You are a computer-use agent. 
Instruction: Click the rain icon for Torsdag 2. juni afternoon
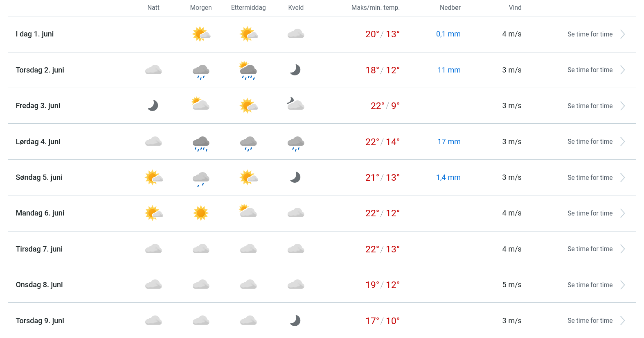point(248,70)
